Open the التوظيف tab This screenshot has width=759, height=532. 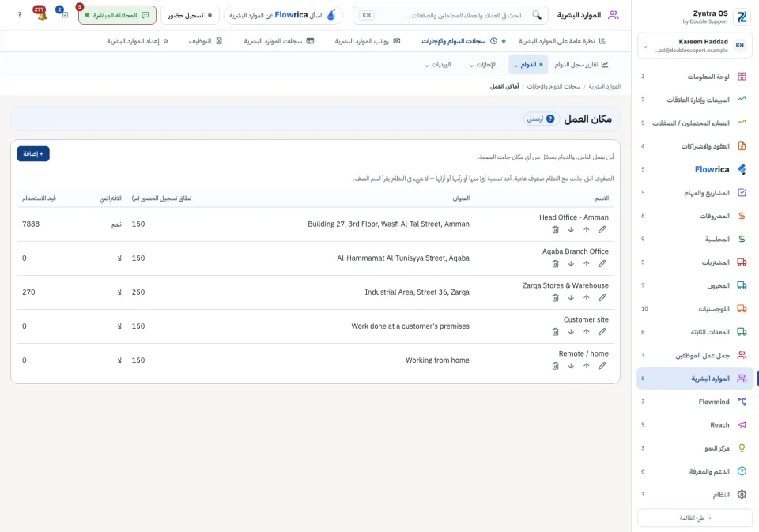click(x=206, y=41)
